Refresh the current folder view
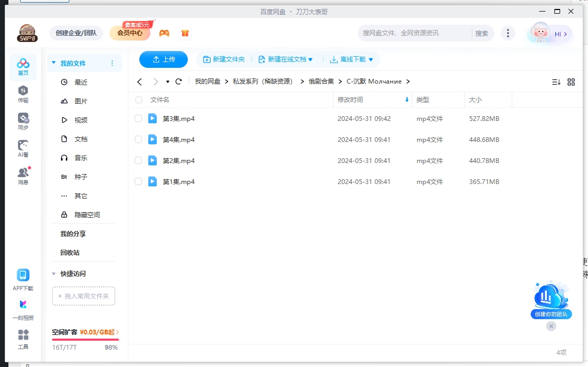 point(179,81)
